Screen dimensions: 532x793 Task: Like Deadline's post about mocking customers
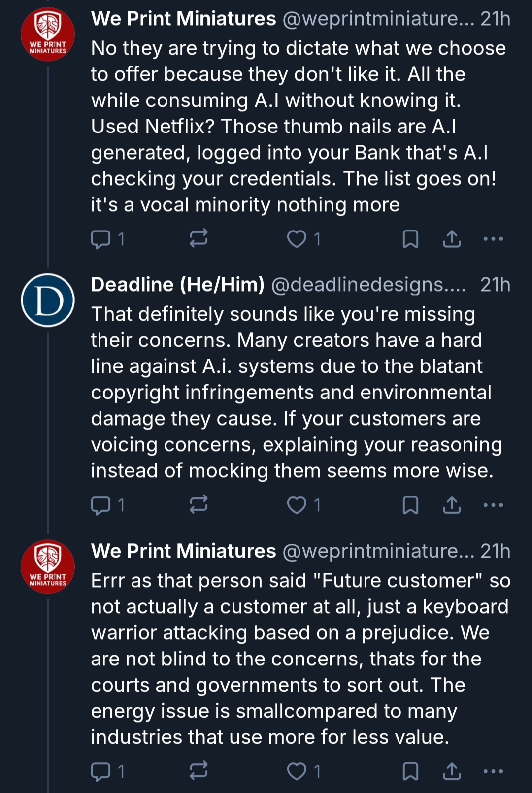297,505
